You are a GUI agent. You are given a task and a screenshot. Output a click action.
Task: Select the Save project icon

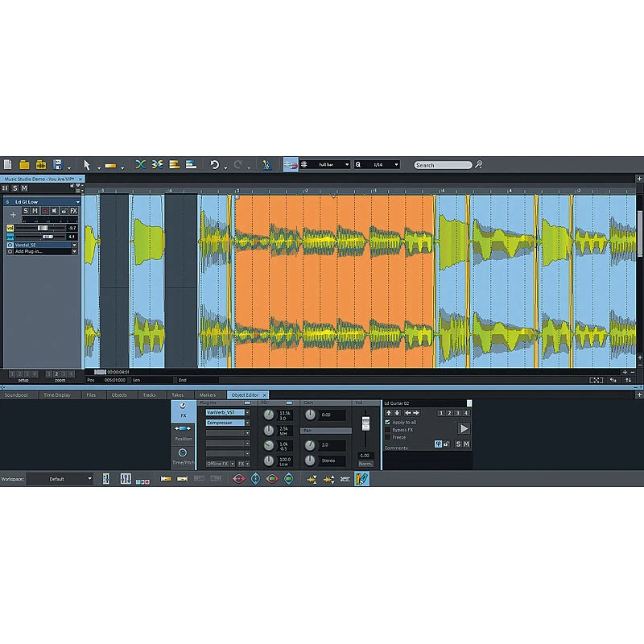[x=56, y=164]
